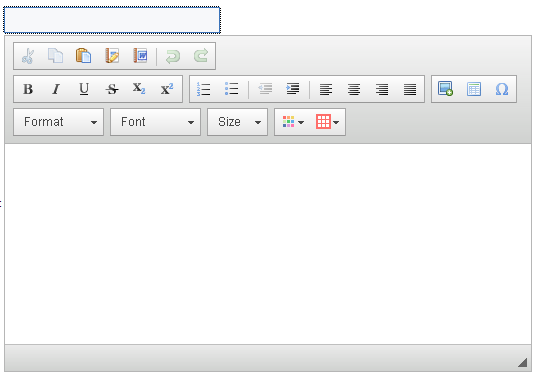Insert special character Omega icon
This screenshot has height=382, width=543.
click(502, 89)
